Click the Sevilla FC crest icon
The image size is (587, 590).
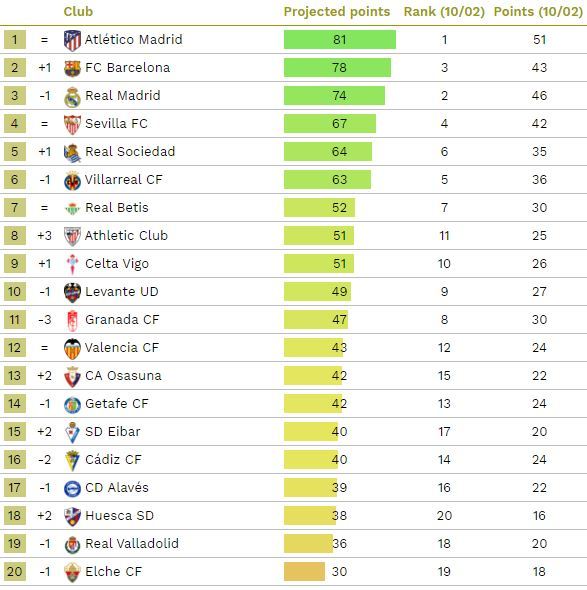[x=72, y=125]
